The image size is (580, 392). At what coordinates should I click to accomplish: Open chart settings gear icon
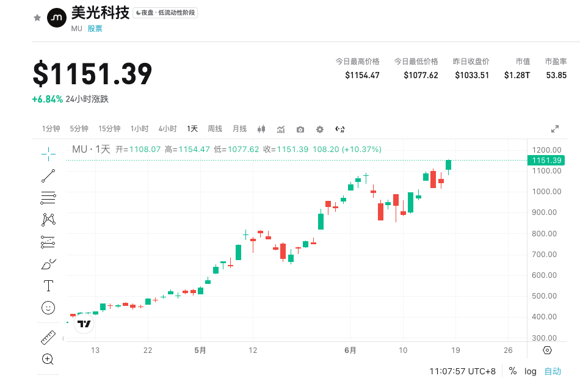click(x=320, y=129)
